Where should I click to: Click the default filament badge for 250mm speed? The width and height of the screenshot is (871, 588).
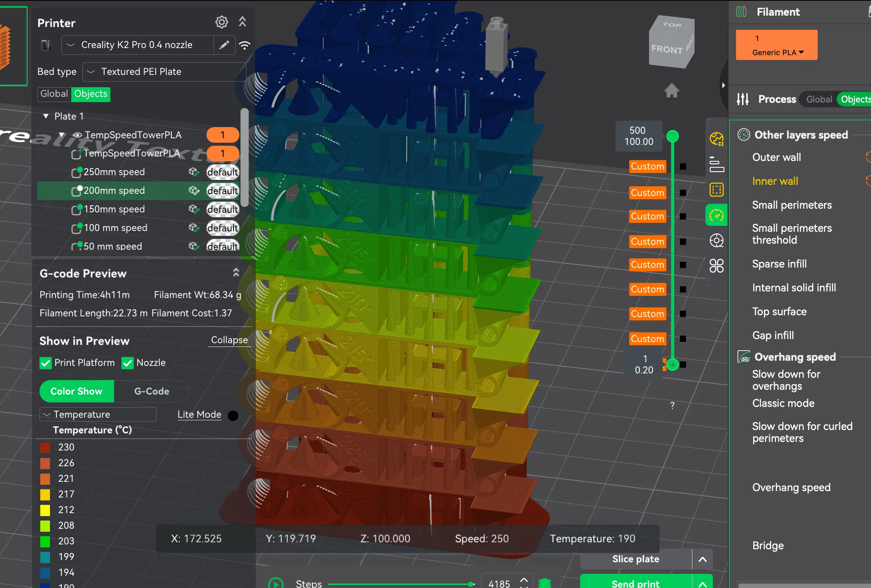click(223, 172)
